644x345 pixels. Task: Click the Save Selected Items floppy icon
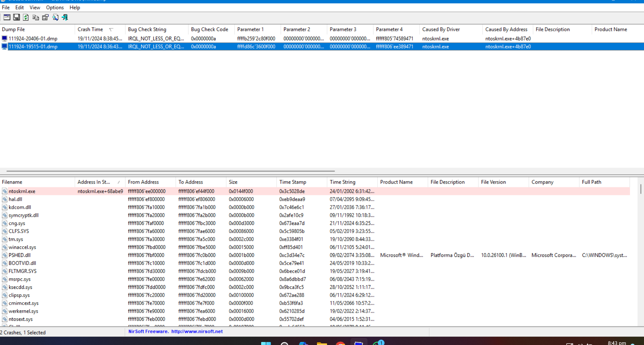coord(16,17)
